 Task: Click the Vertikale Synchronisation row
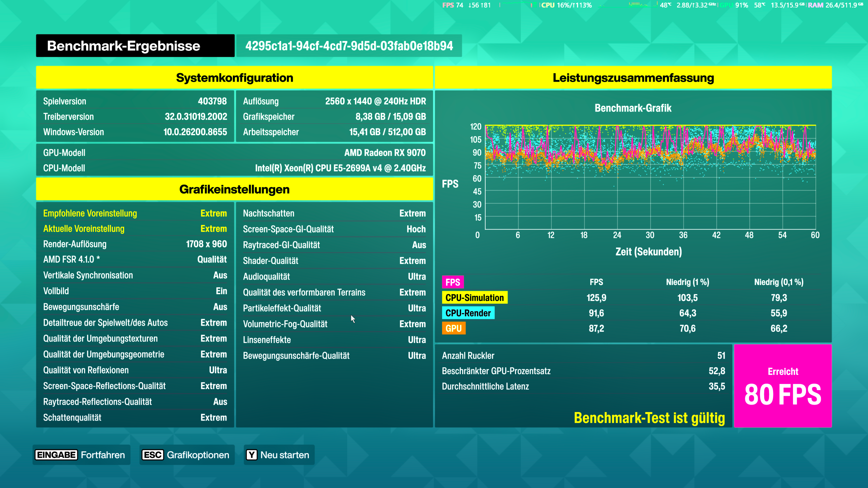tap(135, 275)
